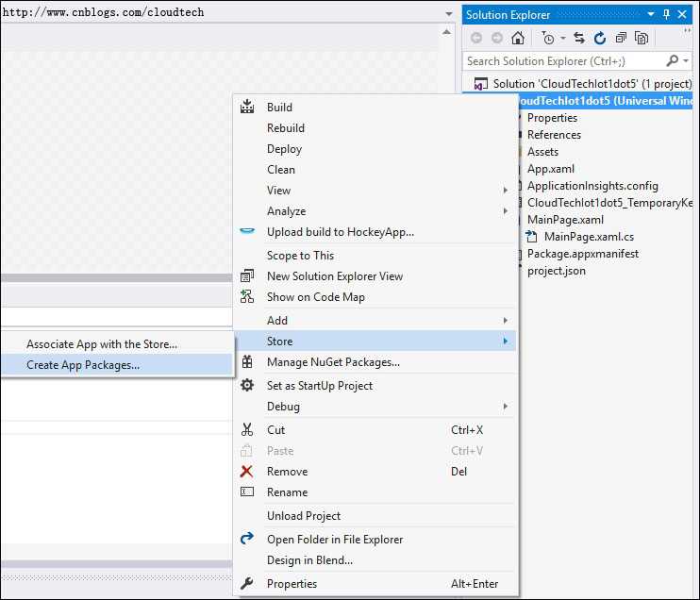Choose Deploy from context menu
This screenshot has width=700, height=600.
click(375, 149)
